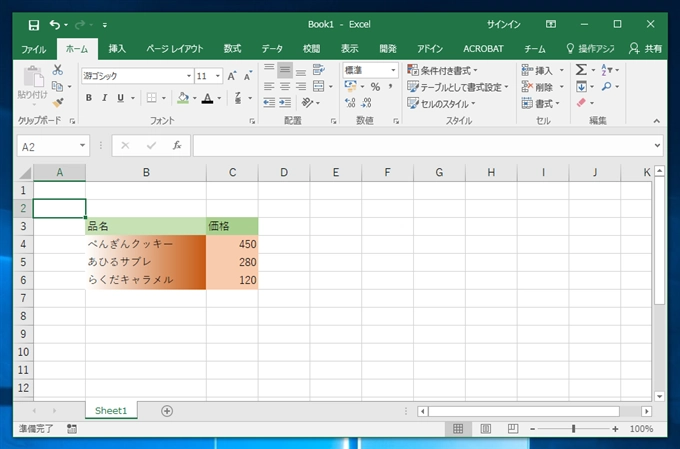Switch to the ACROBAT tab
Image resolution: width=680 pixels, height=449 pixels.
pyautogui.click(x=483, y=49)
